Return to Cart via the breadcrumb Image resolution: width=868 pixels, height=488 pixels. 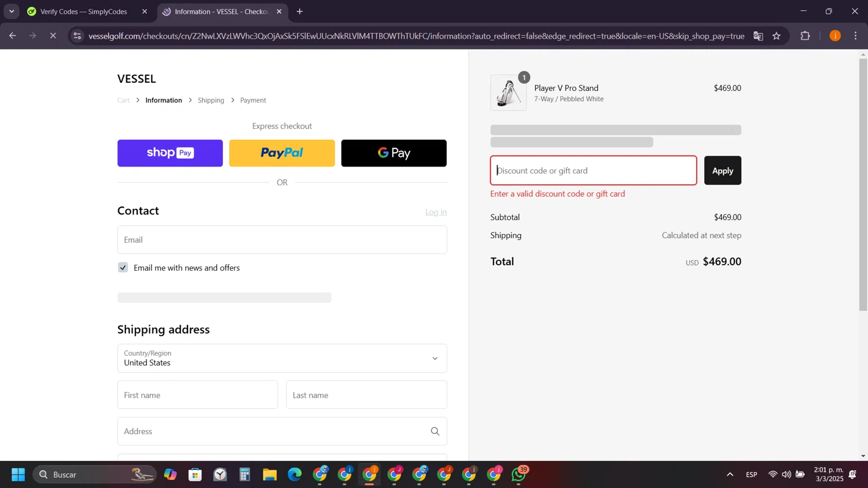click(x=123, y=101)
